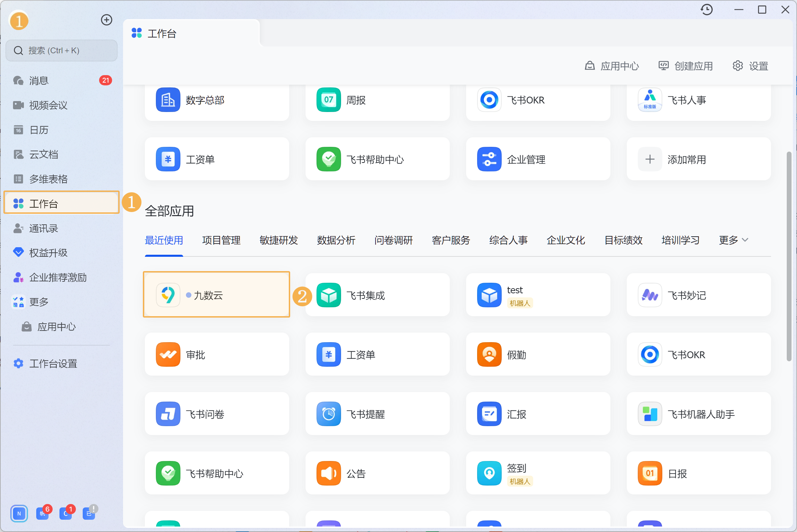The image size is (797, 532).
Task: Switch to the 客户服务 tab
Action: click(451, 240)
